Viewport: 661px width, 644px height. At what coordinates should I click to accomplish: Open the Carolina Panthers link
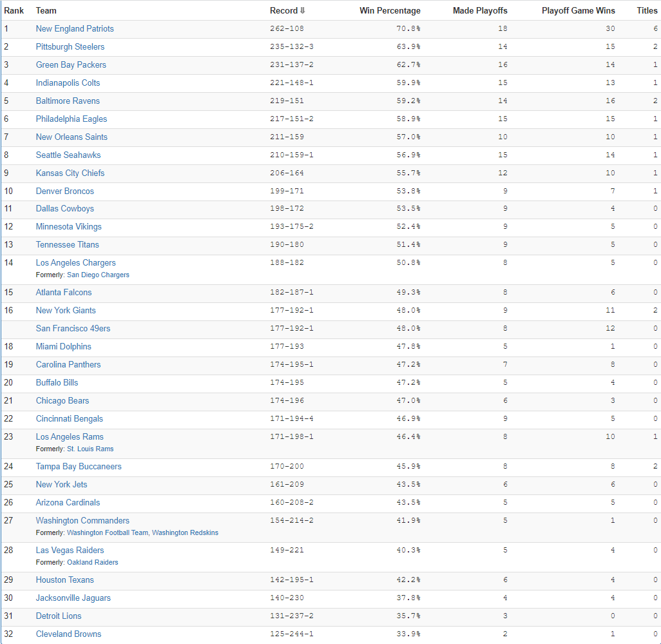68,365
